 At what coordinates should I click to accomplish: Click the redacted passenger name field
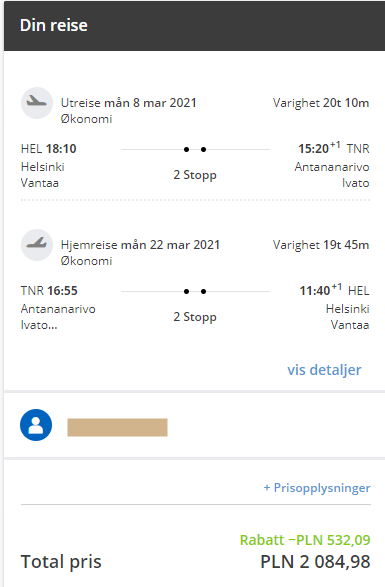(117, 427)
